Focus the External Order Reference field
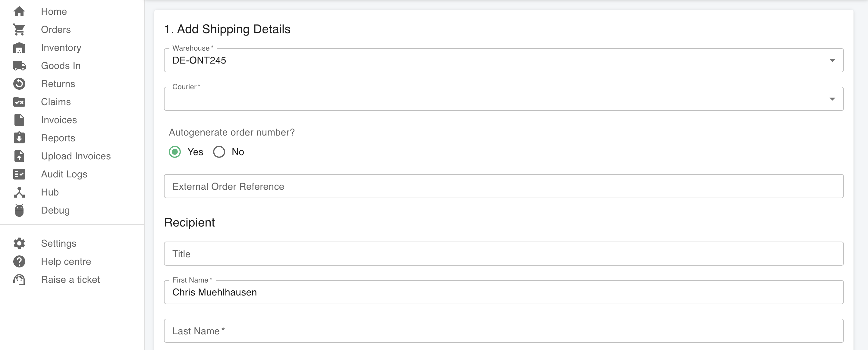 (x=504, y=186)
